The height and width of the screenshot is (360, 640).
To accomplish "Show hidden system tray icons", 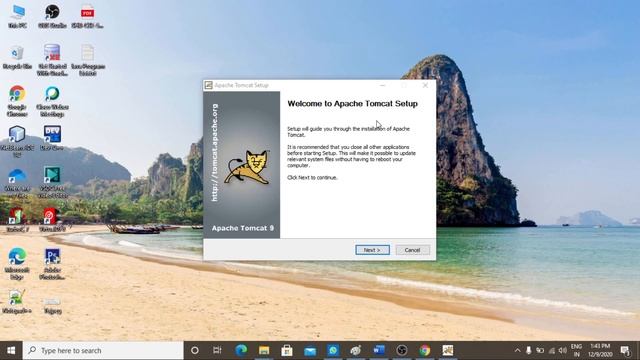I will [x=517, y=350].
